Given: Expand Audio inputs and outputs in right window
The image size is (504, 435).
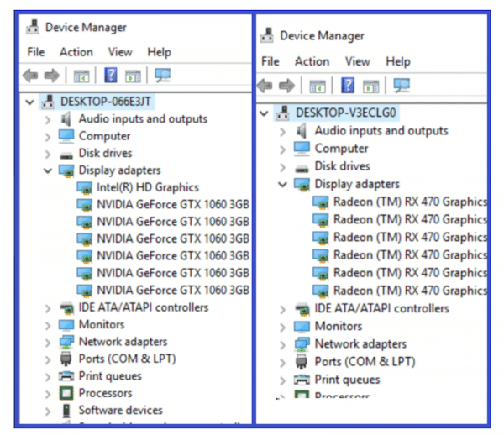Looking at the screenshot, I should click(282, 132).
